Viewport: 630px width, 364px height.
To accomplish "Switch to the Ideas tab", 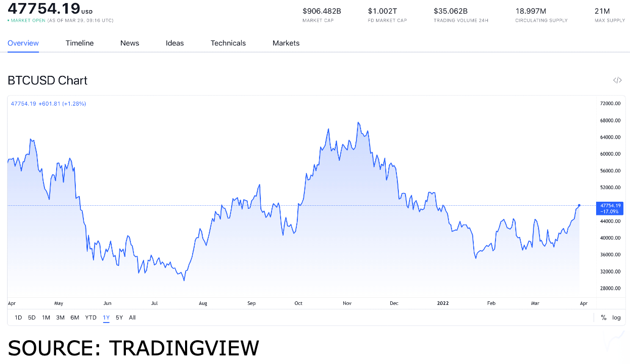I will (175, 43).
